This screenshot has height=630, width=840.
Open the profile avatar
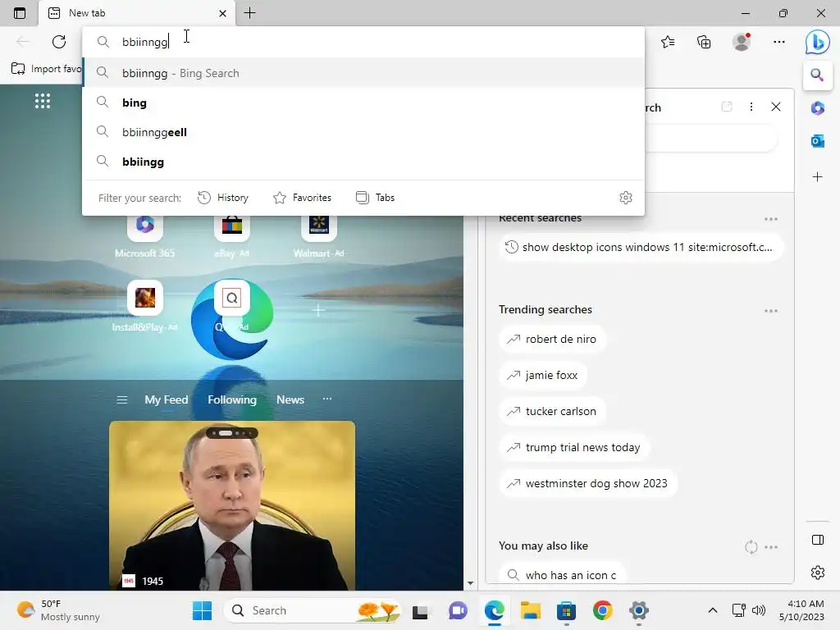tap(742, 42)
